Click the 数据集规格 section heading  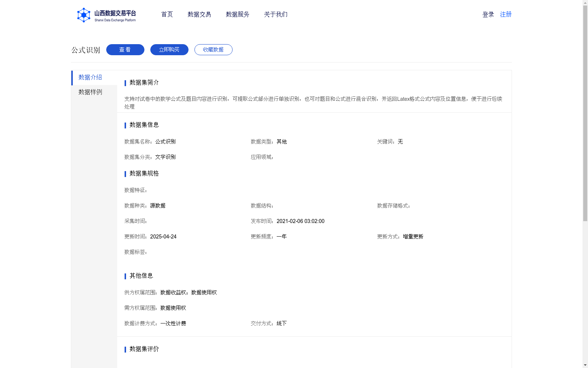pos(144,173)
